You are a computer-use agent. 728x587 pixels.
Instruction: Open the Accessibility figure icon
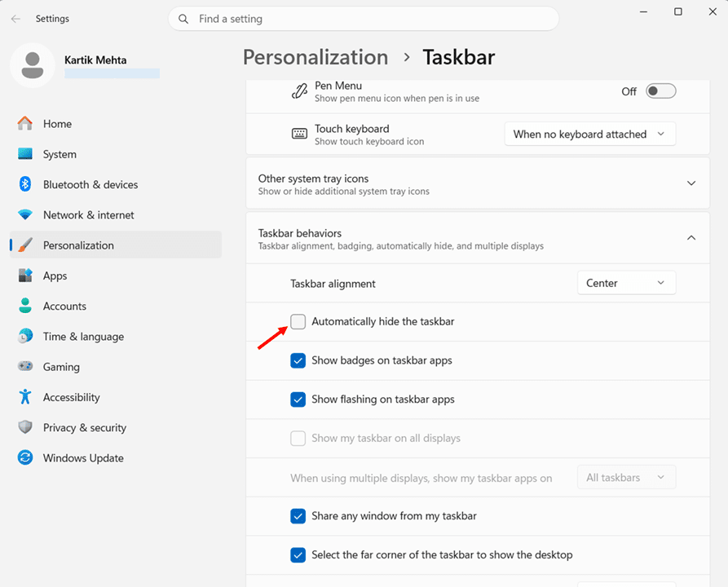click(x=25, y=397)
